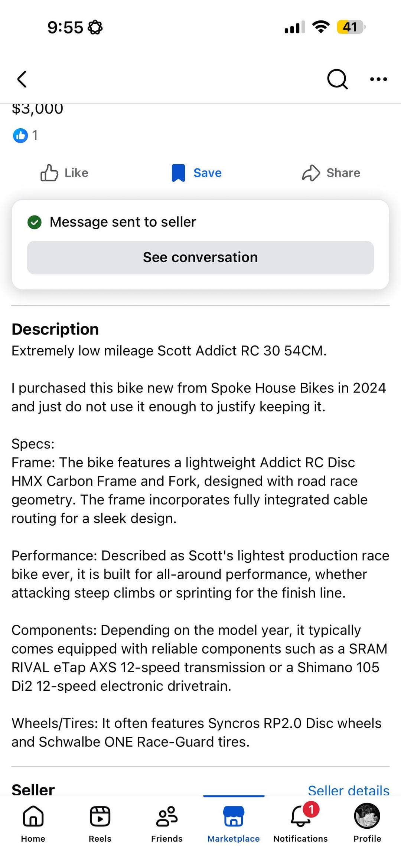Image resolution: width=401 pixels, height=868 pixels.
Task: Tap the green message sent checkmark
Action: tap(35, 222)
